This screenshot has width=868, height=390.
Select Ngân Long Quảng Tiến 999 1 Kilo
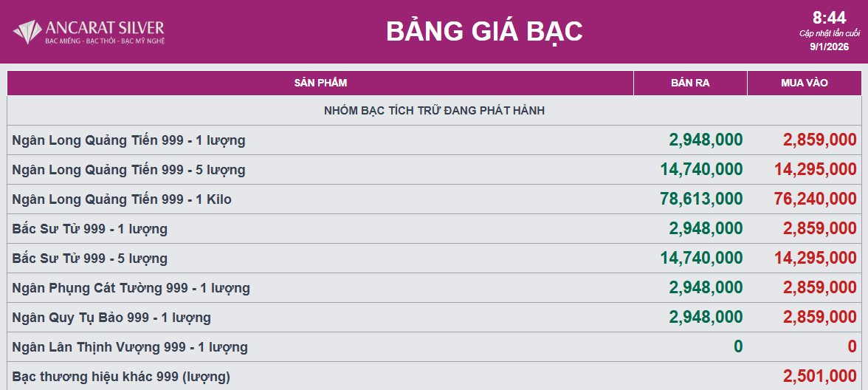tap(122, 199)
